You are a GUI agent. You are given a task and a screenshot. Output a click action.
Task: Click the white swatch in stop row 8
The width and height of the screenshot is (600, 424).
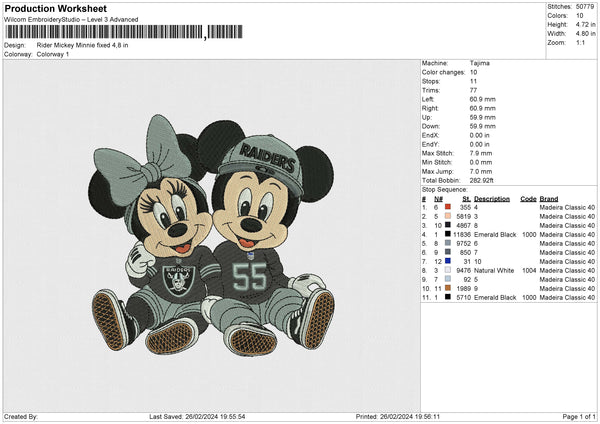pos(448,270)
